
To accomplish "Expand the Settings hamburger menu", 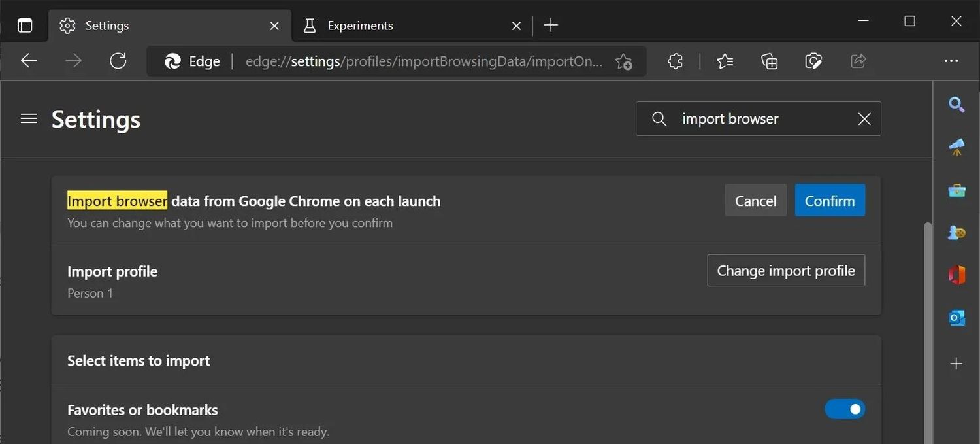I will [x=29, y=119].
